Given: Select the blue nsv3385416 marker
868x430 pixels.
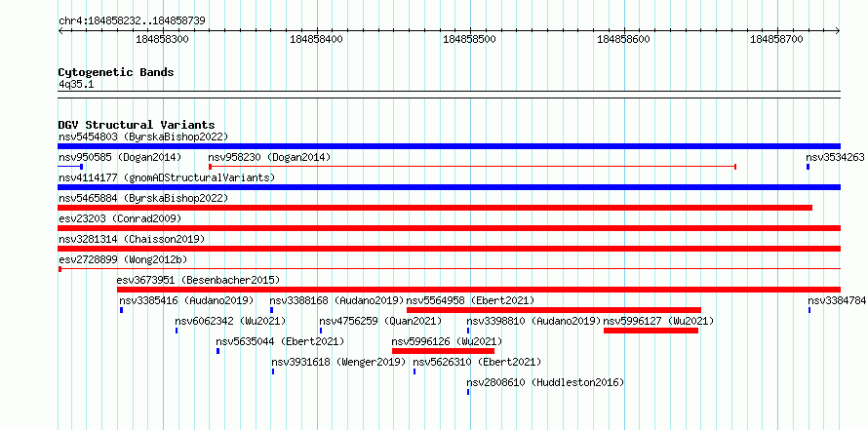Looking at the screenshot, I should pos(121,310).
